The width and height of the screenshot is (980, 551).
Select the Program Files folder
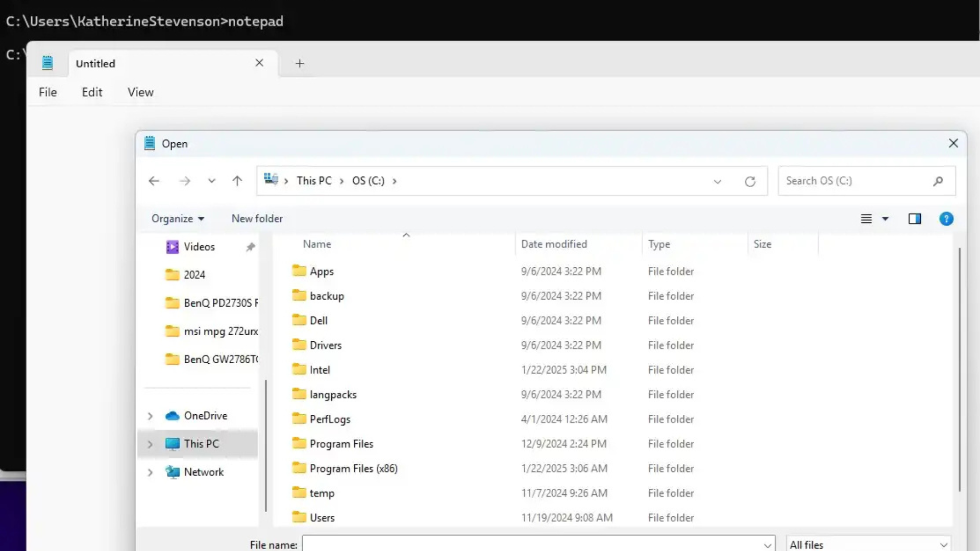(341, 444)
